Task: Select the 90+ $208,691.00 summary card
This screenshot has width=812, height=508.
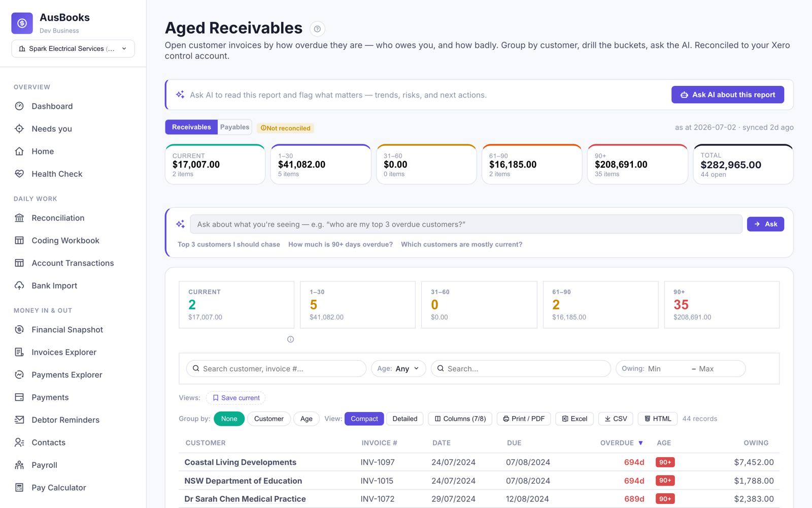Action: 637,164
